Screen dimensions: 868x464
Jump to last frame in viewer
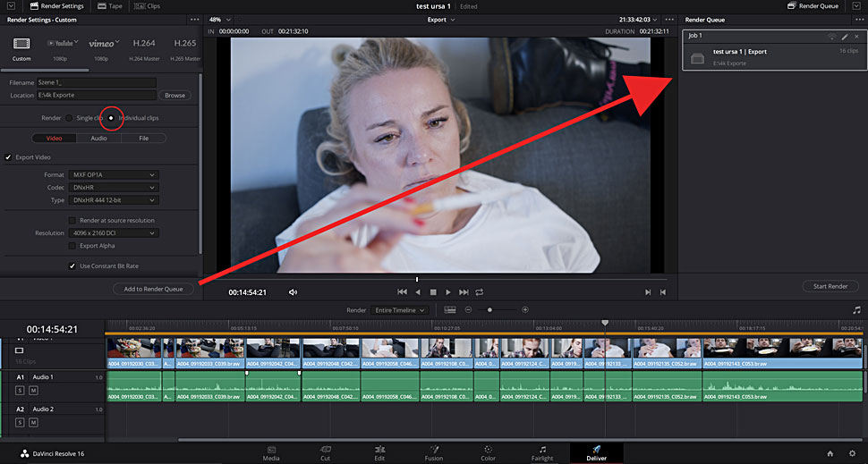(x=464, y=292)
